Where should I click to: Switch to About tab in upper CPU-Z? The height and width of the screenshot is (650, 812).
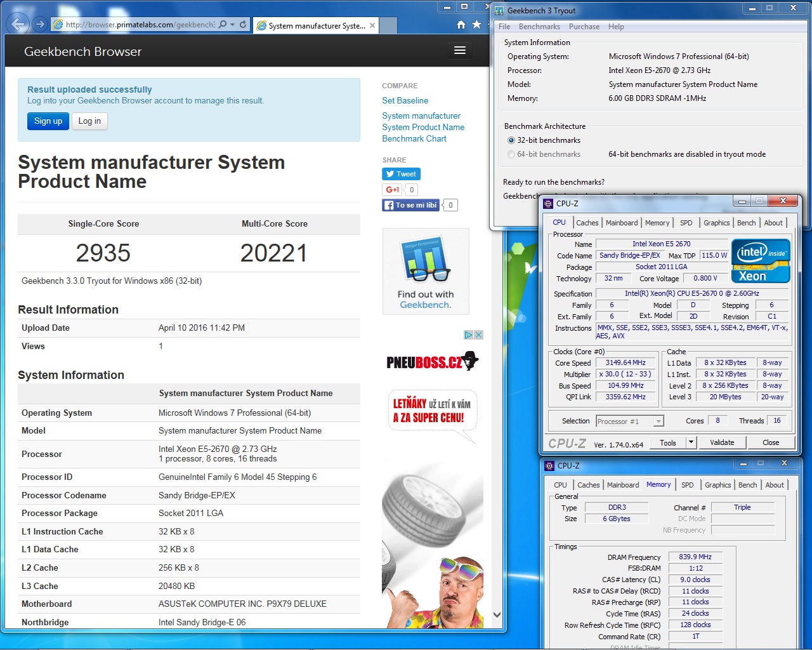(x=773, y=223)
